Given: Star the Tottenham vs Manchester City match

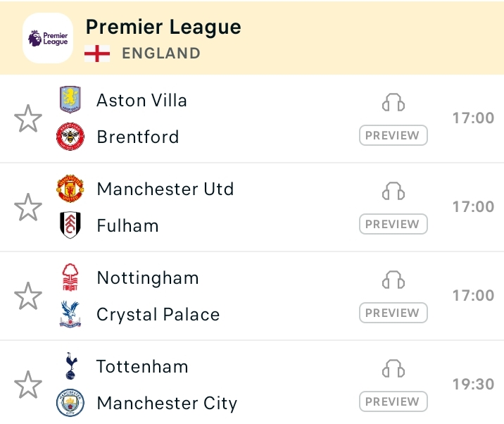Looking at the screenshot, I should point(28,385).
